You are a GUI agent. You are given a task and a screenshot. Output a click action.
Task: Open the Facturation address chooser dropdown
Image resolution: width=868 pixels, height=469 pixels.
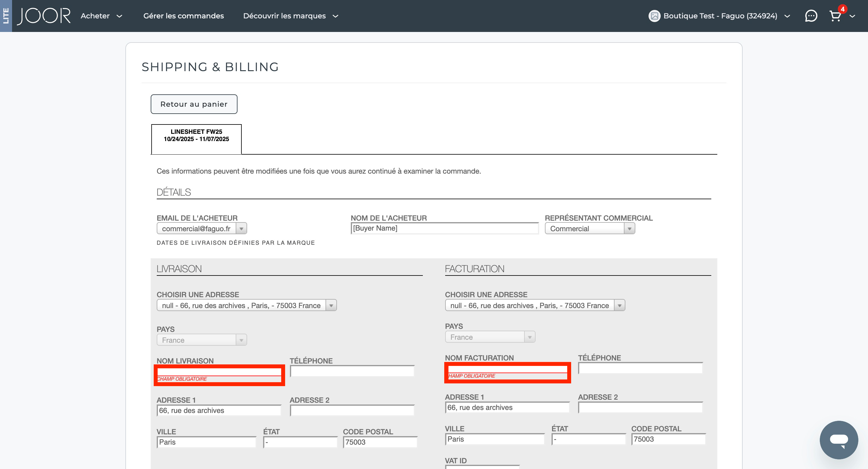[x=535, y=305]
